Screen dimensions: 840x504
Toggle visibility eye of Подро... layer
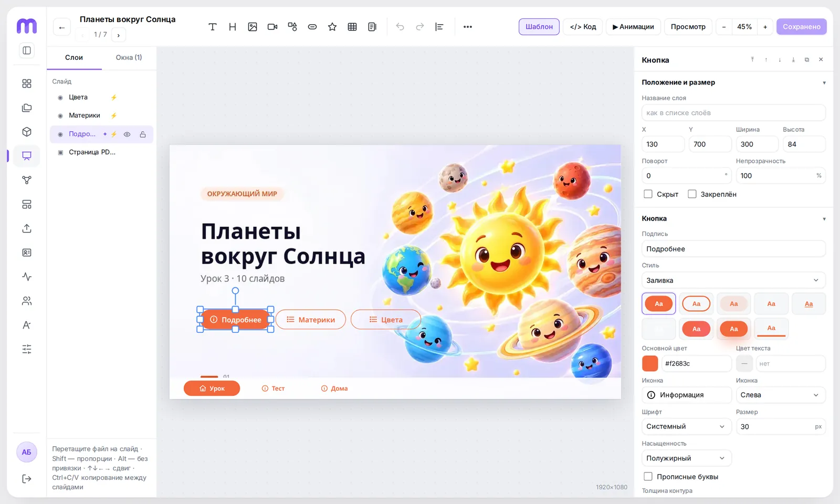tap(127, 134)
